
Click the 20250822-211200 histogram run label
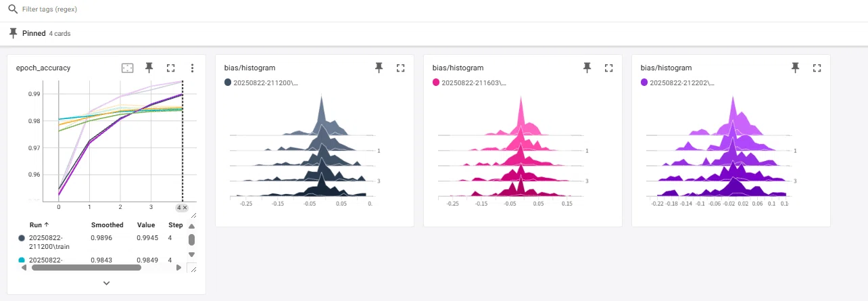(266, 83)
